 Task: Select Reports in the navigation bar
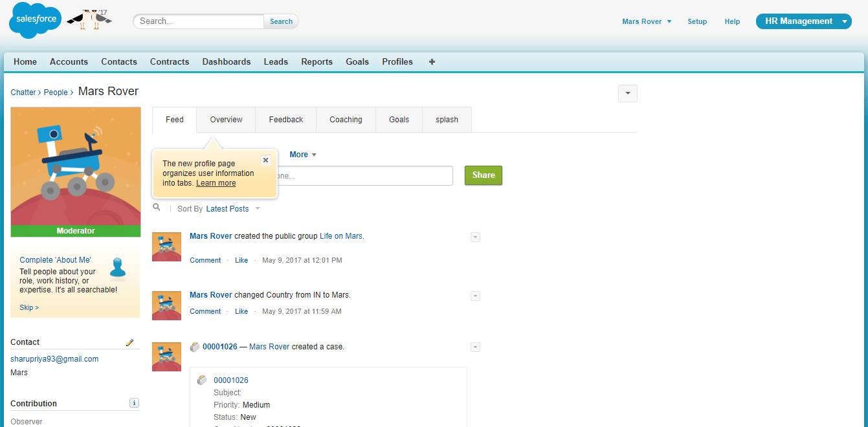tap(317, 61)
